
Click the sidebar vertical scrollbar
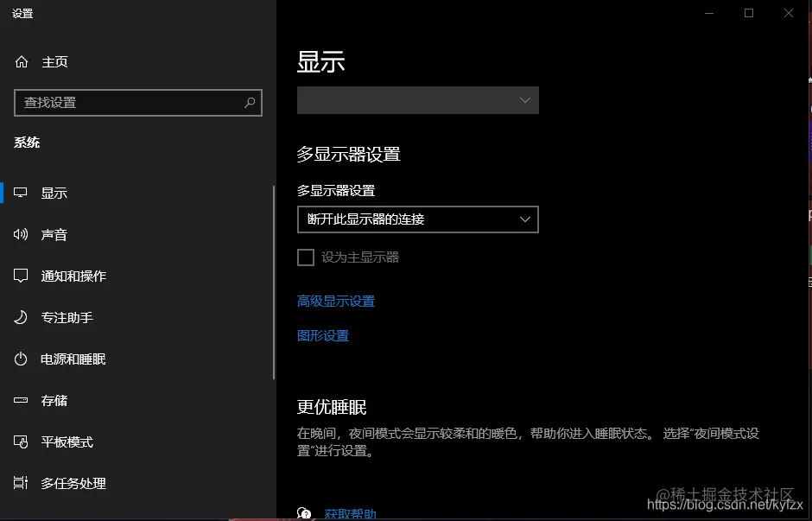coord(274,283)
